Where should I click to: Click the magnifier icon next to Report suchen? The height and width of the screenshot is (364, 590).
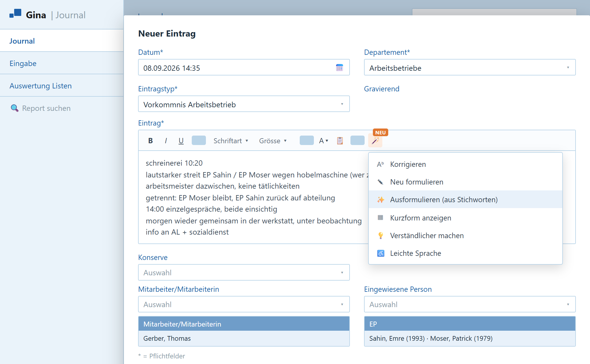pos(14,108)
